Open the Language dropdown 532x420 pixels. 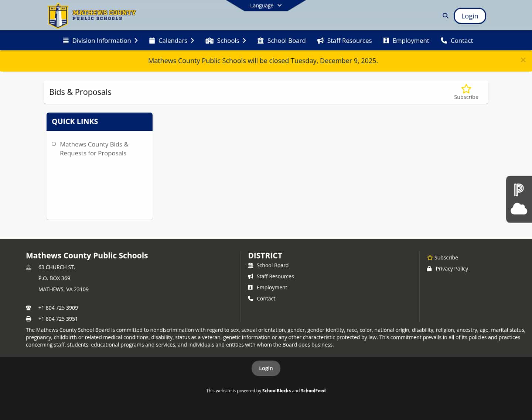266,5
